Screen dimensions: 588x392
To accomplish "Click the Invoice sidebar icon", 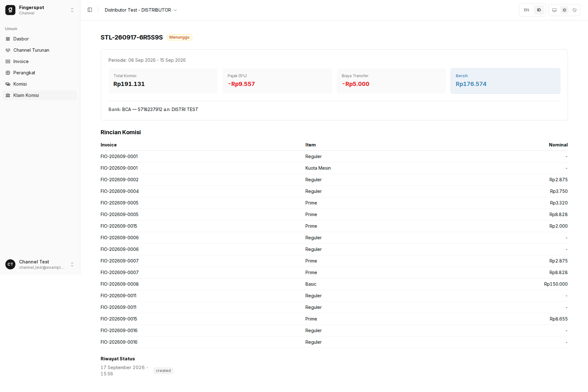I will 8,61.
